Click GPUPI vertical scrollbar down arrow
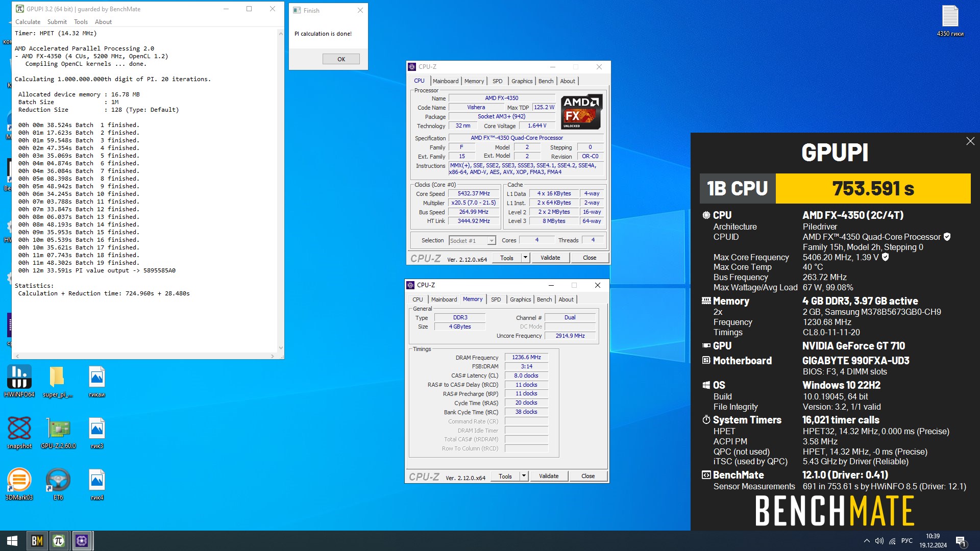Viewport: 980px width, 551px height. click(x=280, y=348)
